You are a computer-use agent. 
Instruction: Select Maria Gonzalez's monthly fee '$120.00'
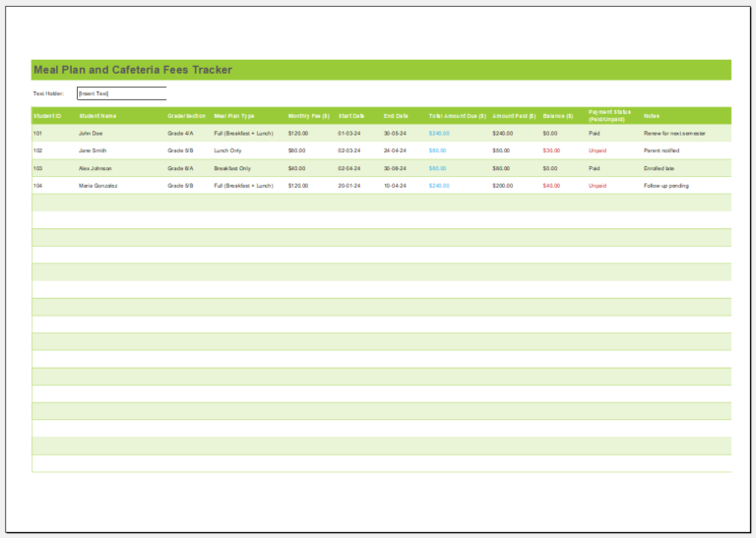point(298,186)
